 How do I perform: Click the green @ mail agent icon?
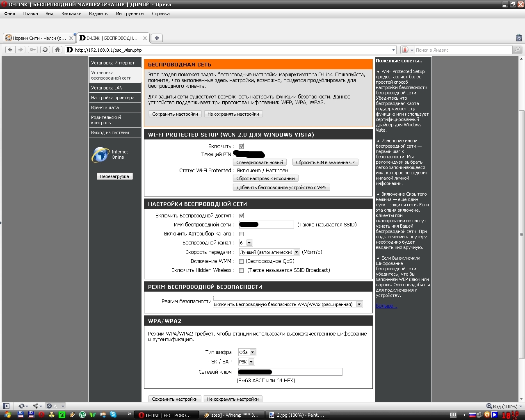(x=62, y=415)
